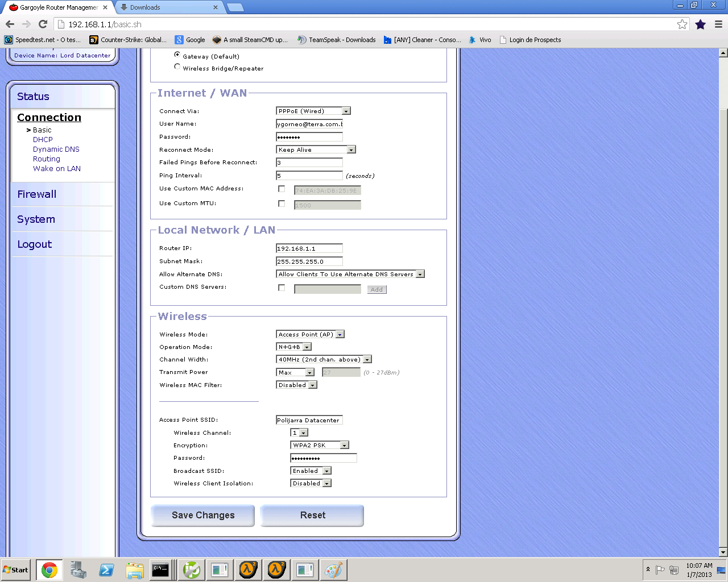This screenshot has width=728, height=582.
Task: Open Command Prompt window in taskbar
Action: (160, 570)
